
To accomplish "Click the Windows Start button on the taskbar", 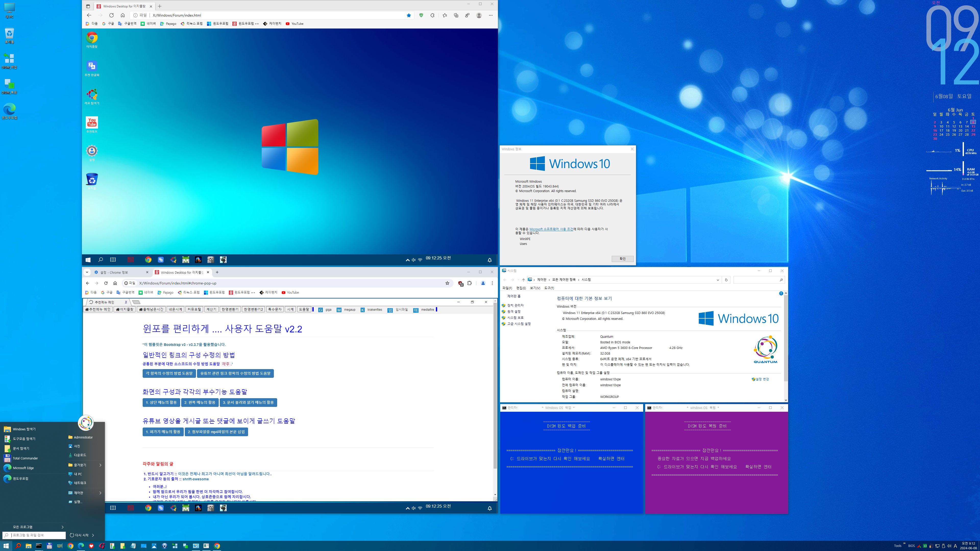I will pyautogui.click(x=6, y=546).
